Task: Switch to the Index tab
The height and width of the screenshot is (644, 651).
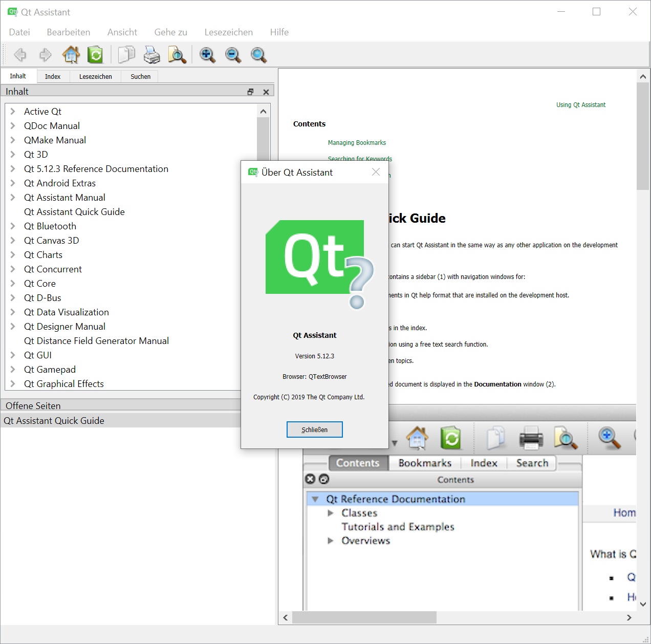Action: tap(53, 77)
